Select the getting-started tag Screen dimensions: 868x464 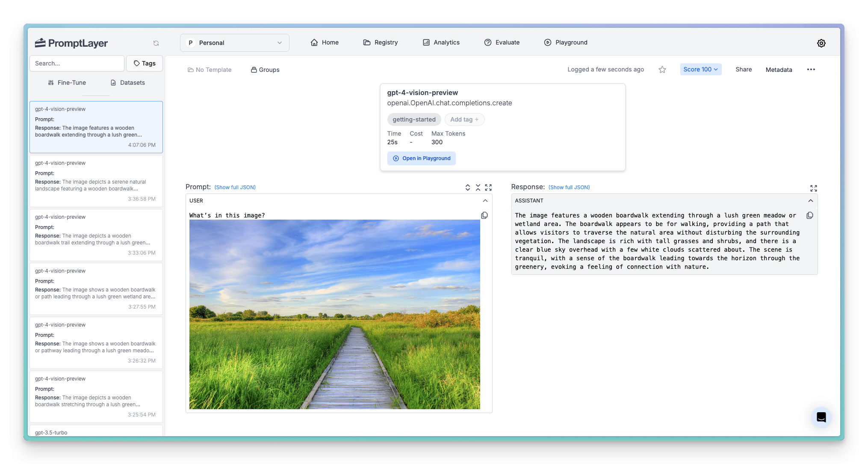(414, 119)
